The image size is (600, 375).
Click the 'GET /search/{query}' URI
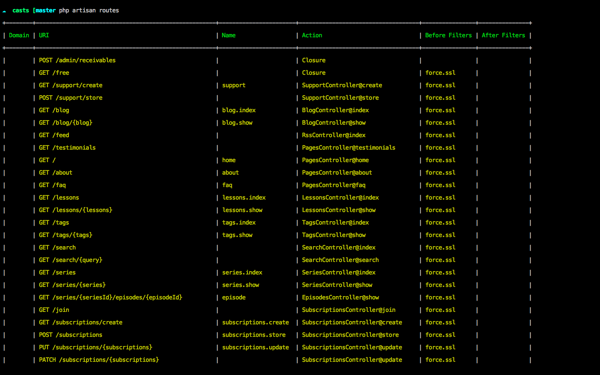pyautogui.click(x=70, y=260)
